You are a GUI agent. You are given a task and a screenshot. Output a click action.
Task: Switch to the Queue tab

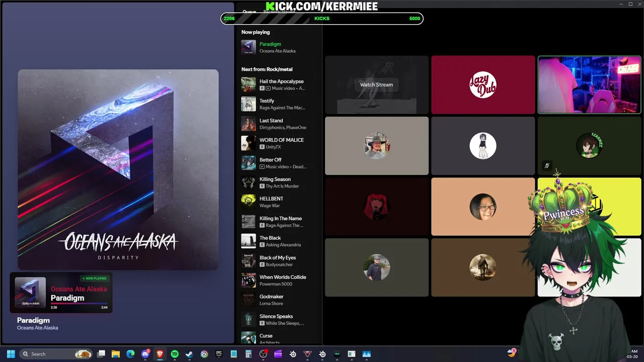(249, 12)
